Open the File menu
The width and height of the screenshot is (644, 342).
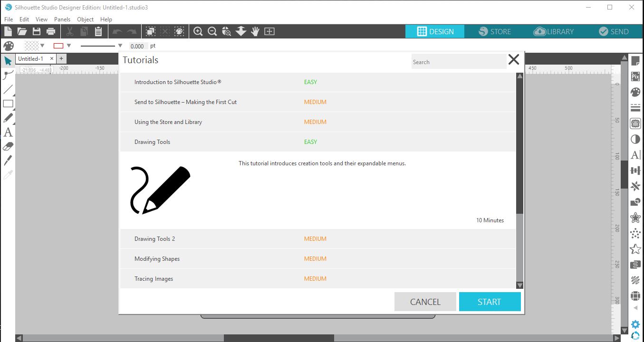9,19
